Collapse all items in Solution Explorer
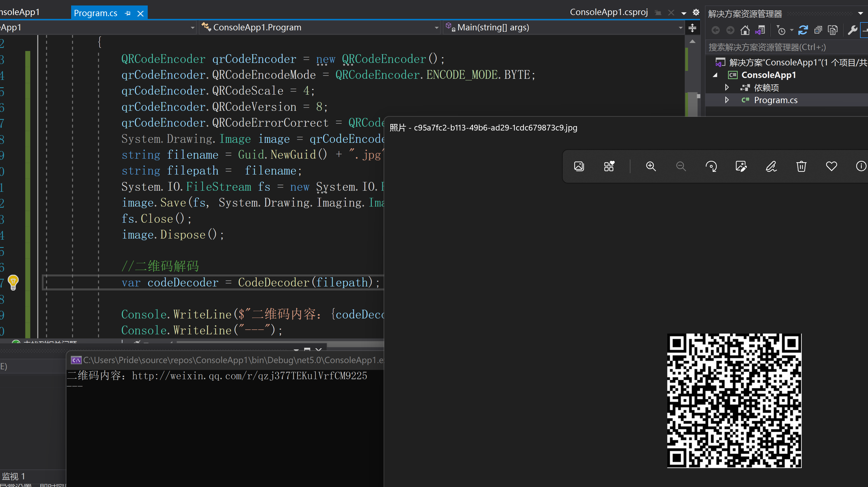868x487 pixels. [818, 31]
